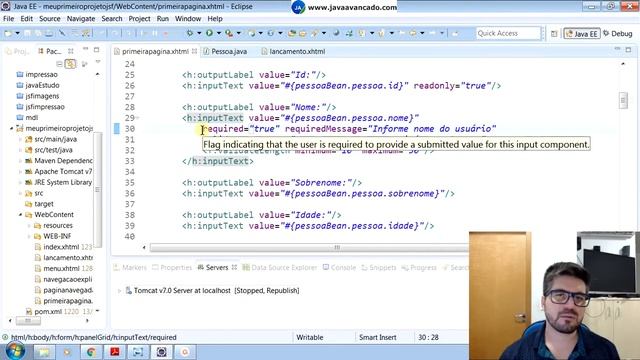The height and width of the screenshot is (360, 640).
Task: Collapse the WebContent folder
Action: pyautogui.click(x=20, y=215)
